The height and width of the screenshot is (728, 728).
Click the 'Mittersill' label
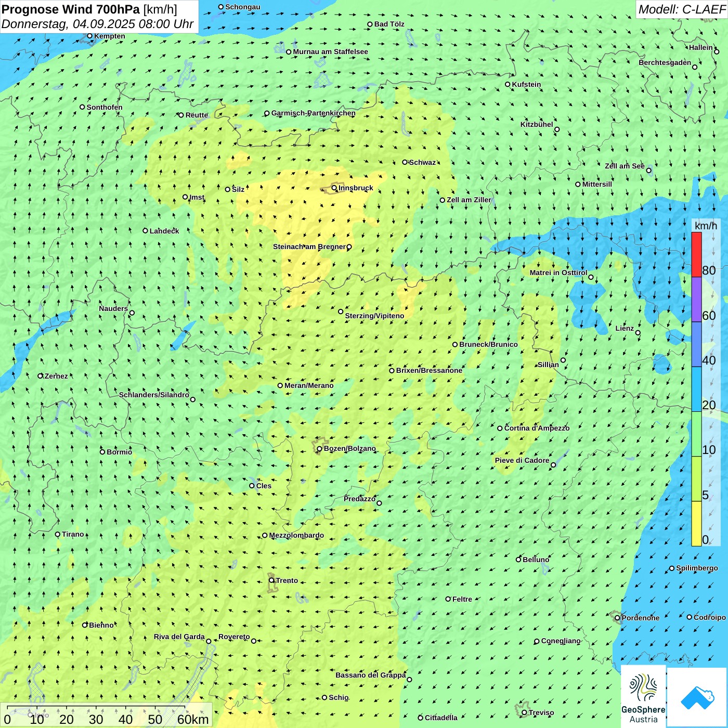tap(597, 184)
